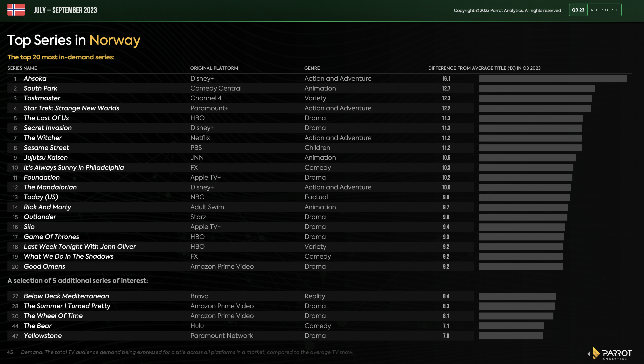Click the REPORT label in header
Image resolution: width=644 pixels, height=364 pixels.
[x=604, y=10]
